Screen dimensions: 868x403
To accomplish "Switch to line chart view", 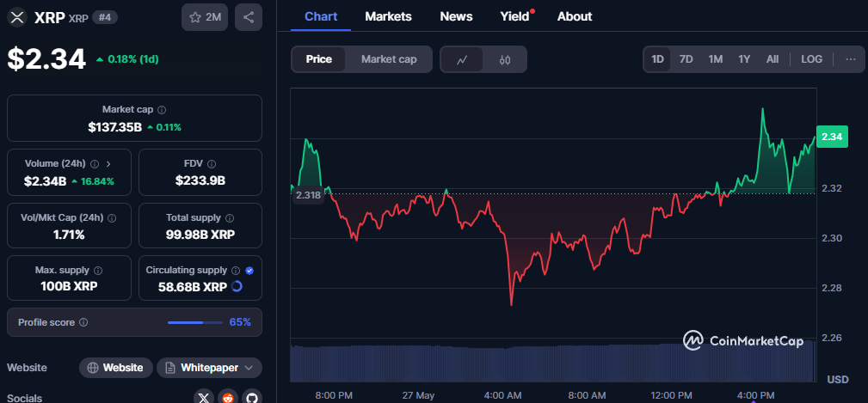I will point(462,59).
